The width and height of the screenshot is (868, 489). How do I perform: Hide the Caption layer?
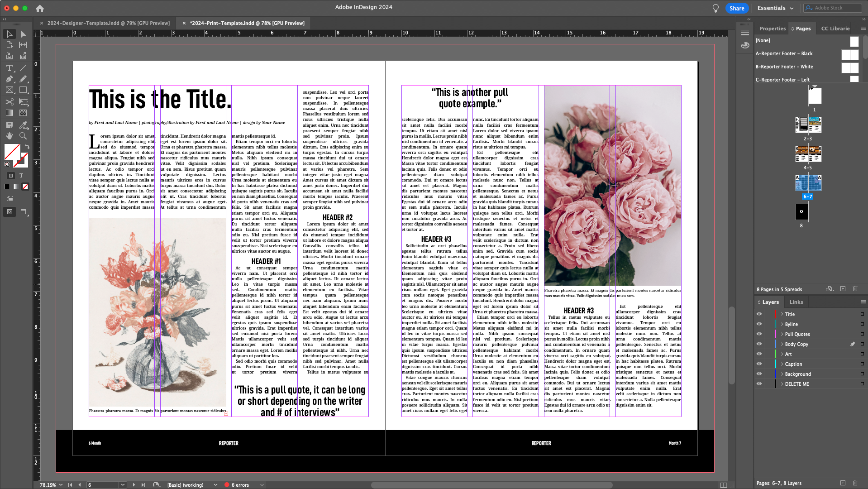[x=759, y=364]
